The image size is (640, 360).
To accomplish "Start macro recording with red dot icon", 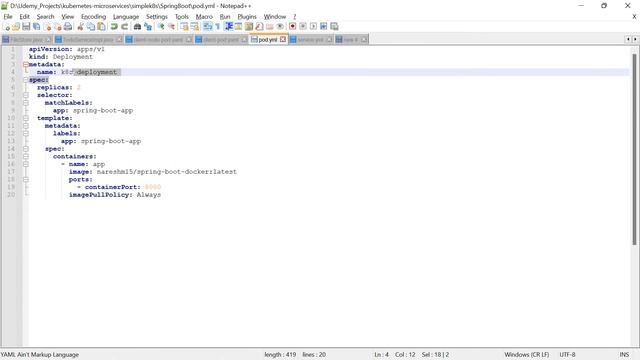I will point(292,27).
